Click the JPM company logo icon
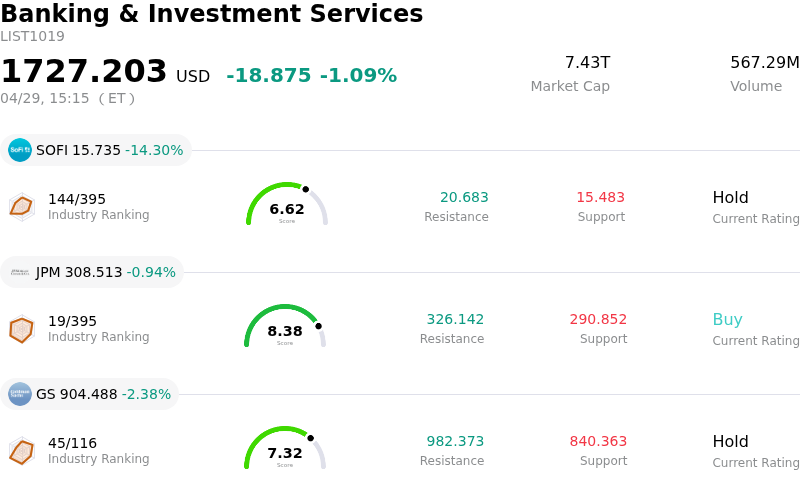 pos(20,272)
